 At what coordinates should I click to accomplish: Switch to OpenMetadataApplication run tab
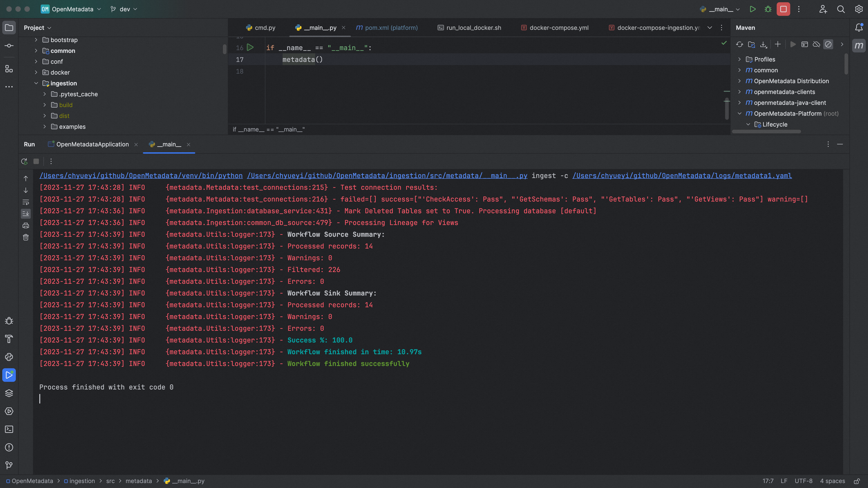tap(92, 144)
